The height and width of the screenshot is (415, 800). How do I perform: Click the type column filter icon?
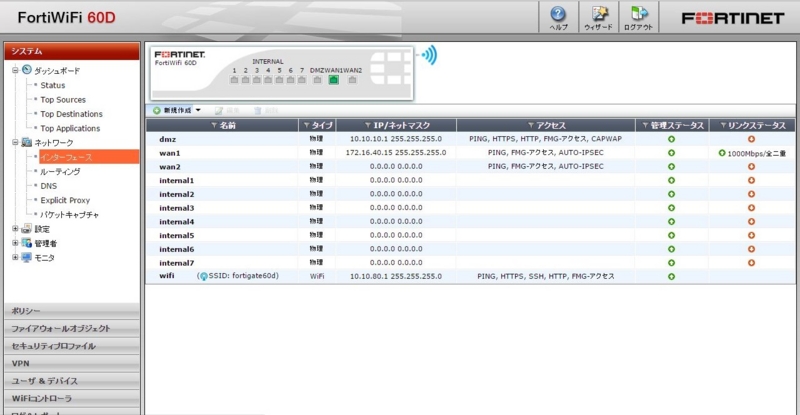click(306, 125)
